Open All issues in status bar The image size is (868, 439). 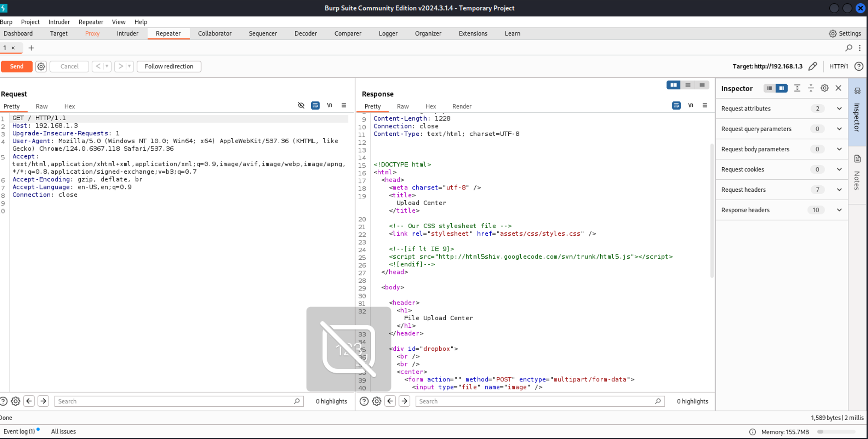[x=63, y=431]
